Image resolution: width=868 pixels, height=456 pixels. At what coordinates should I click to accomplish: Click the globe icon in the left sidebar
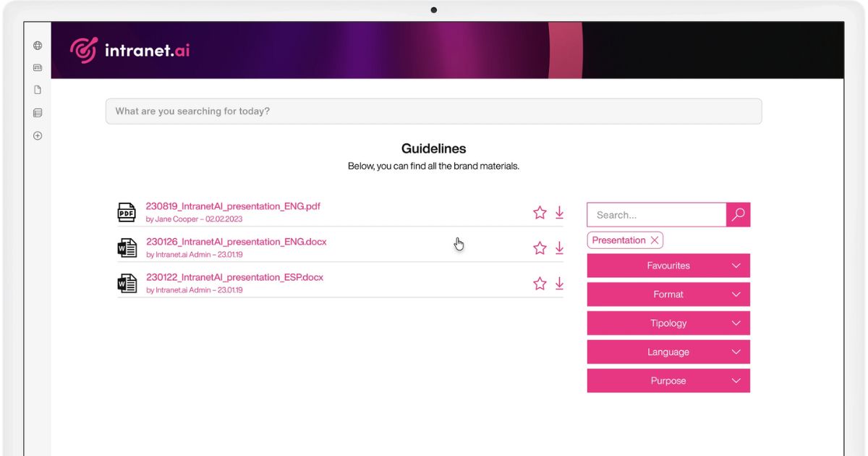click(38, 46)
